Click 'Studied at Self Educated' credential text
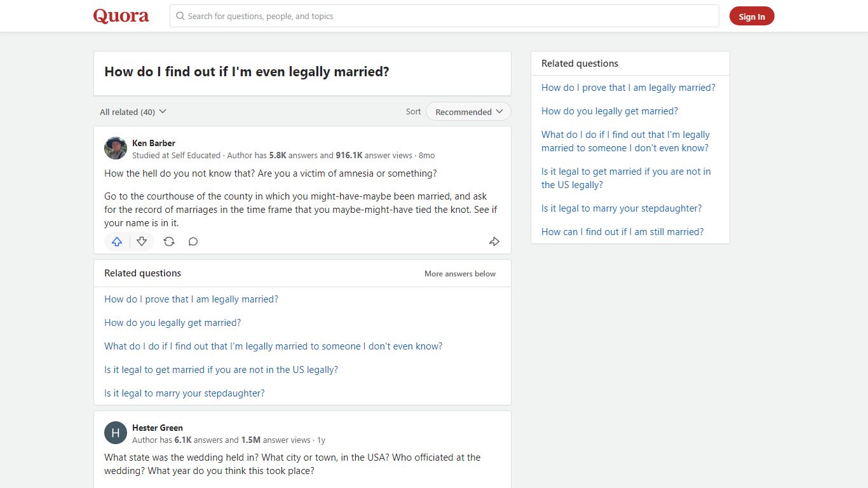The height and width of the screenshot is (488, 868). (x=176, y=155)
